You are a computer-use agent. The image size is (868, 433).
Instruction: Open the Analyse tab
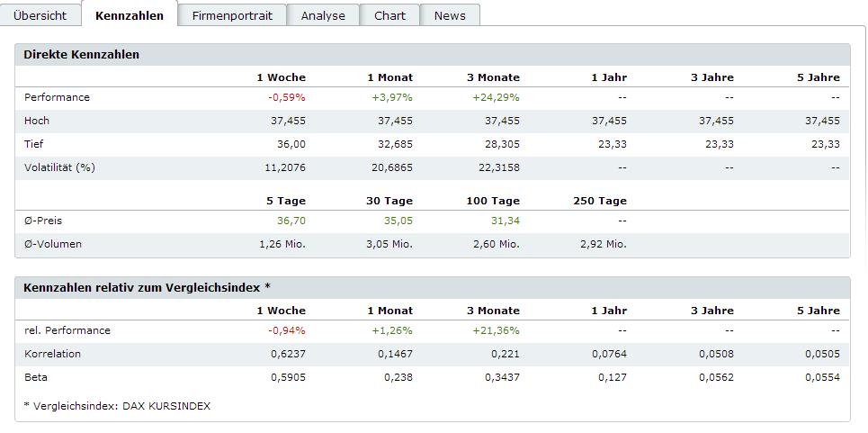pos(323,15)
